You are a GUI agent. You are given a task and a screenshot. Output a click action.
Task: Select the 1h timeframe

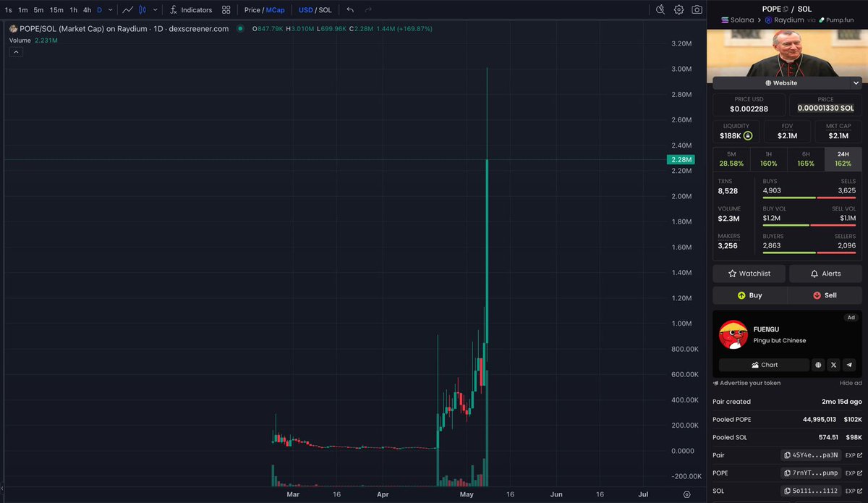point(73,10)
